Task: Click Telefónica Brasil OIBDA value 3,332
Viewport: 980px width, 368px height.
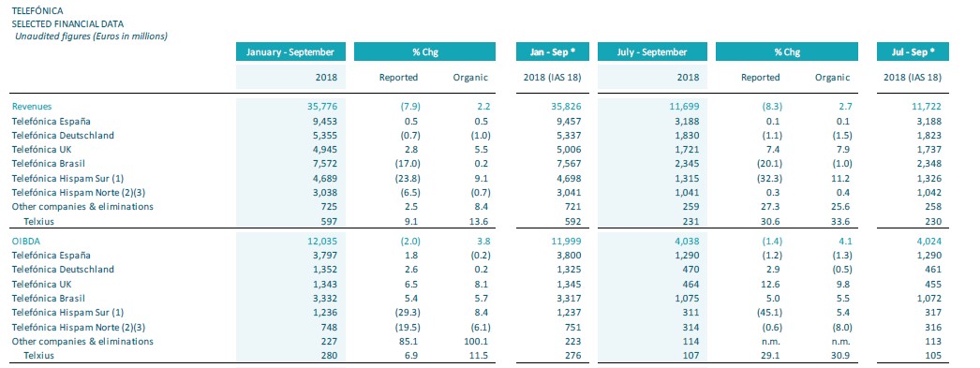Action: [x=325, y=298]
